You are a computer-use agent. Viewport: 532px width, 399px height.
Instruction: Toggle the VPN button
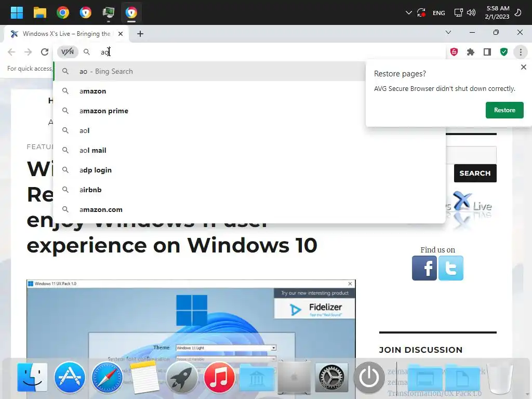(68, 52)
